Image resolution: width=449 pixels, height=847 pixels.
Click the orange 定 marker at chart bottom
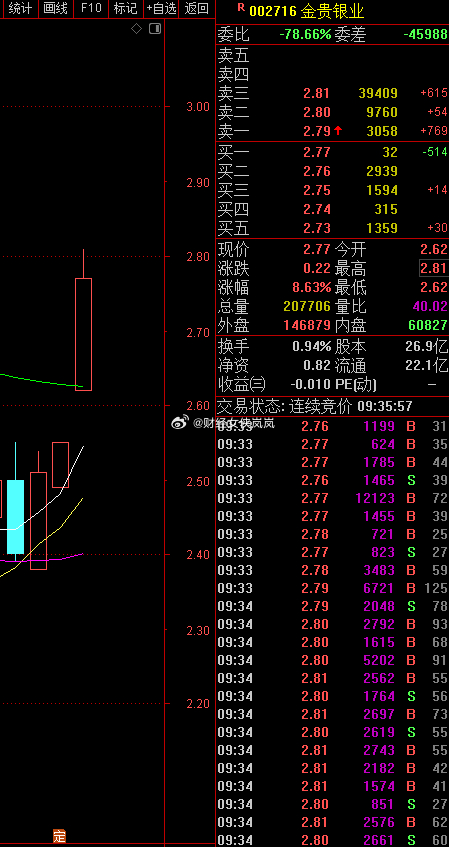[x=59, y=836]
